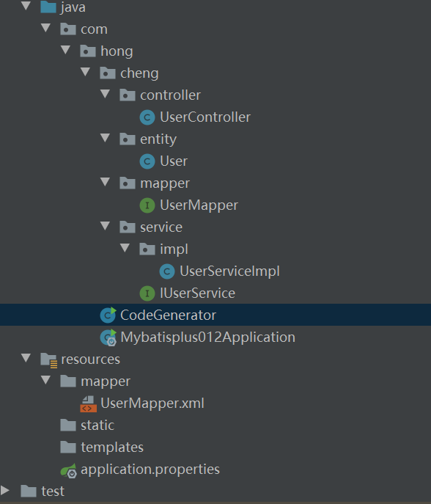Select the controller package label
Viewport: 431px width, 504px height.
[170, 95]
